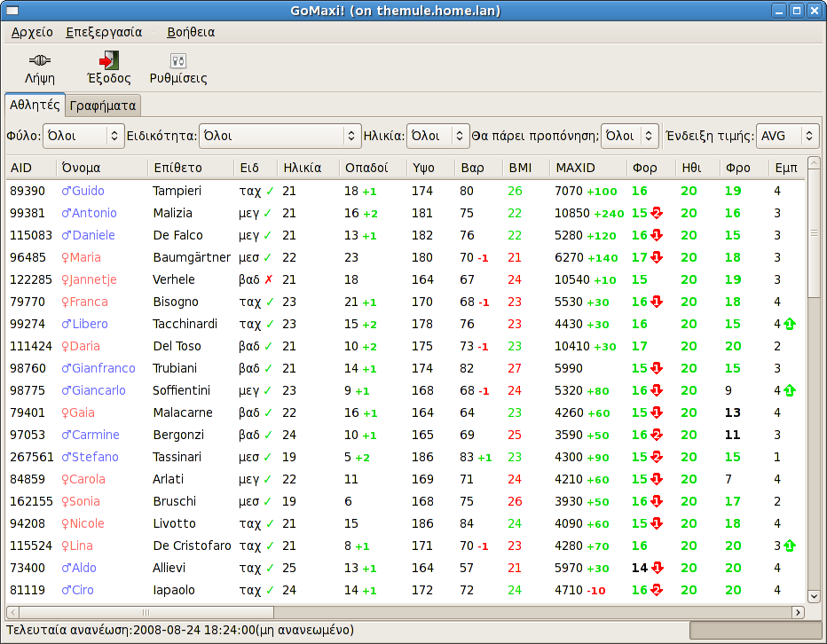The image size is (827, 644).
Task: Click red arrow in Stefano's row
Action: click(x=657, y=457)
